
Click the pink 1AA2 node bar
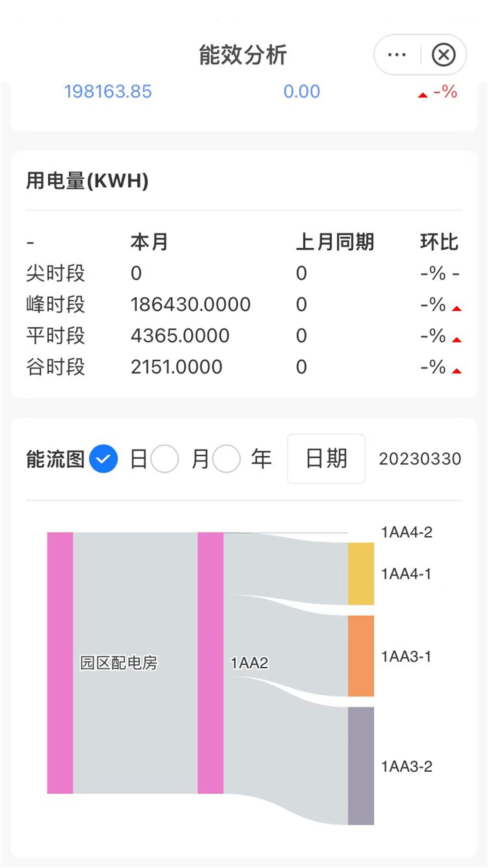211,663
